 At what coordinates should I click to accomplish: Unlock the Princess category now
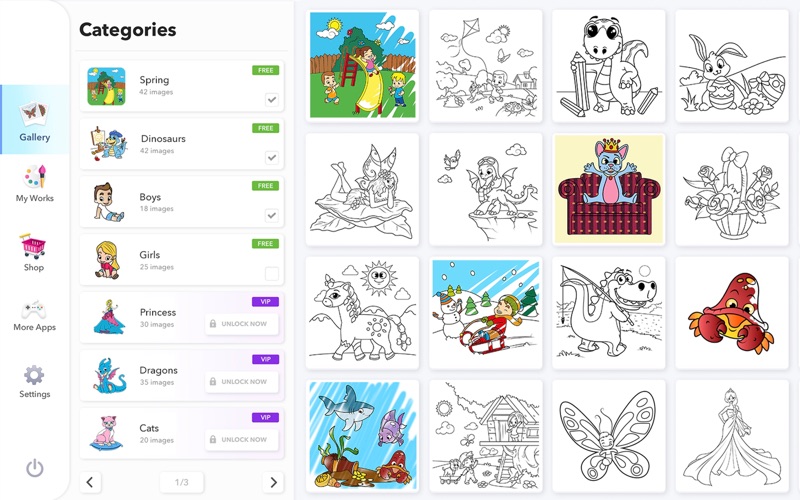(242, 324)
